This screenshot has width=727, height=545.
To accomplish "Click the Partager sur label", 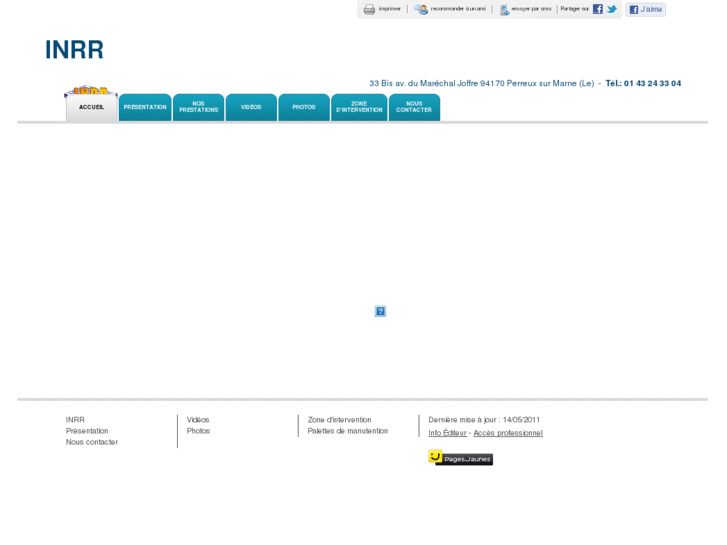I will pos(574,9).
